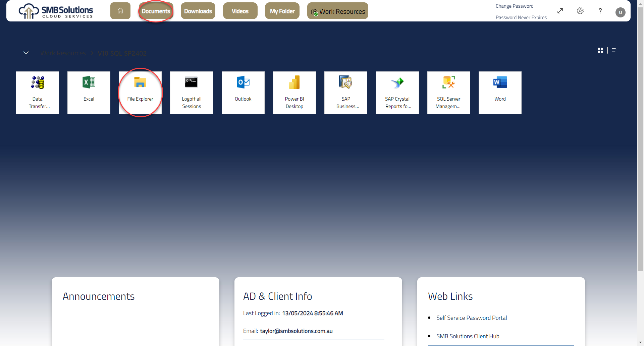Open the Data Transfer app tile
The height and width of the screenshot is (346, 644).
tap(37, 93)
